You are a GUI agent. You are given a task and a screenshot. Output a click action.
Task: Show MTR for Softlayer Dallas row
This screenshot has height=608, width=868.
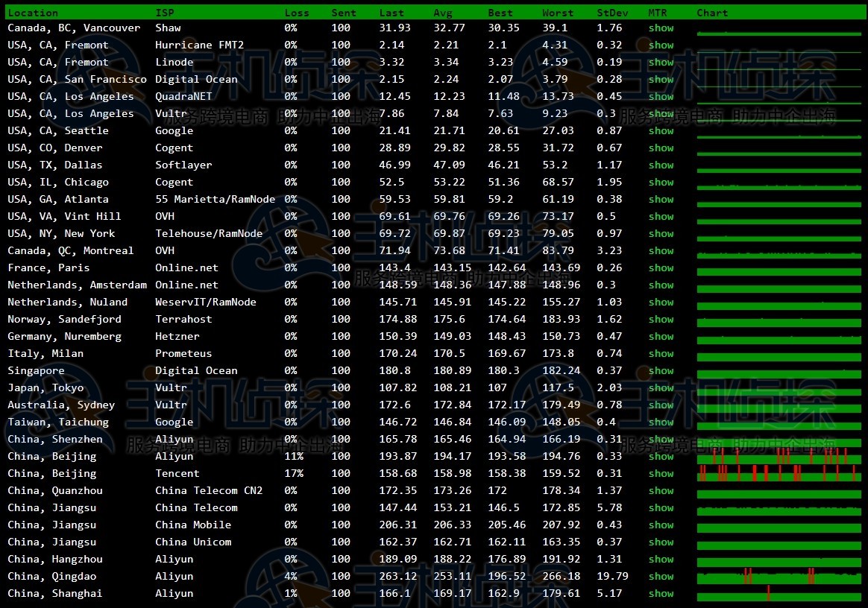point(661,165)
